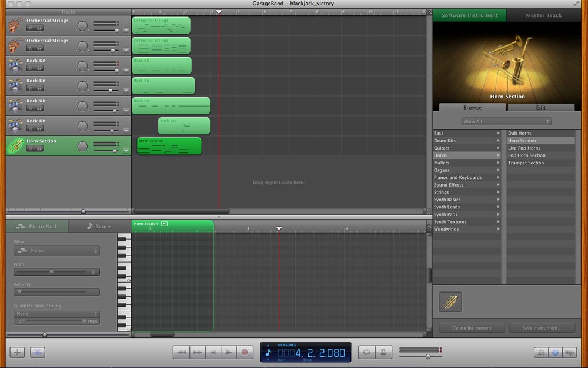
Task: Go to beginning of the song
Action: (x=213, y=352)
